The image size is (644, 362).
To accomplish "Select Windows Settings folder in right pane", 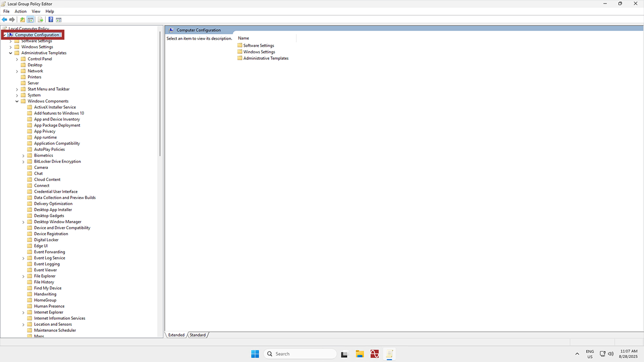I will point(259,52).
